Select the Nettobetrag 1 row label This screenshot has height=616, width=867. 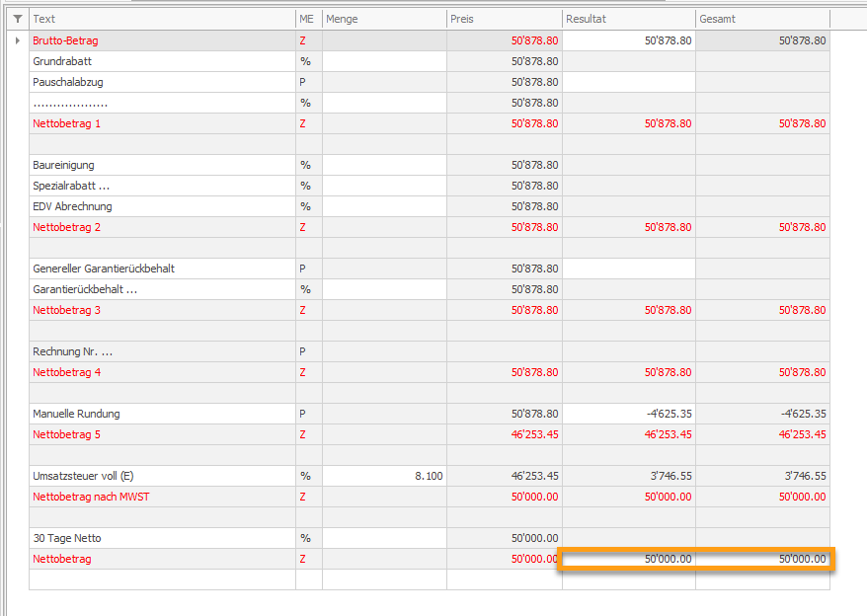(162, 123)
